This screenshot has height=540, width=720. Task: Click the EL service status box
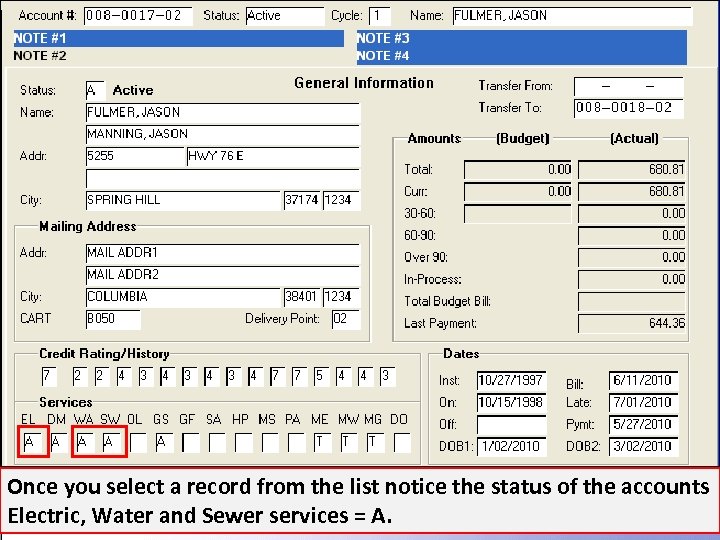pyautogui.click(x=32, y=443)
